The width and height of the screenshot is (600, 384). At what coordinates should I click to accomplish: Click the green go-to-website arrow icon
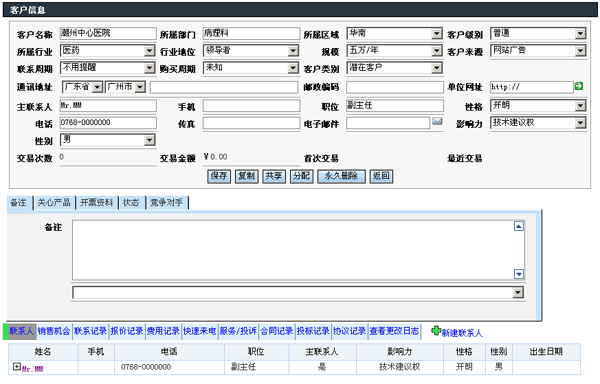(579, 86)
